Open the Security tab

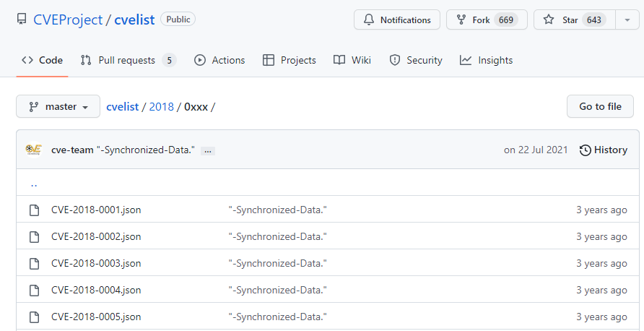(x=415, y=61)
